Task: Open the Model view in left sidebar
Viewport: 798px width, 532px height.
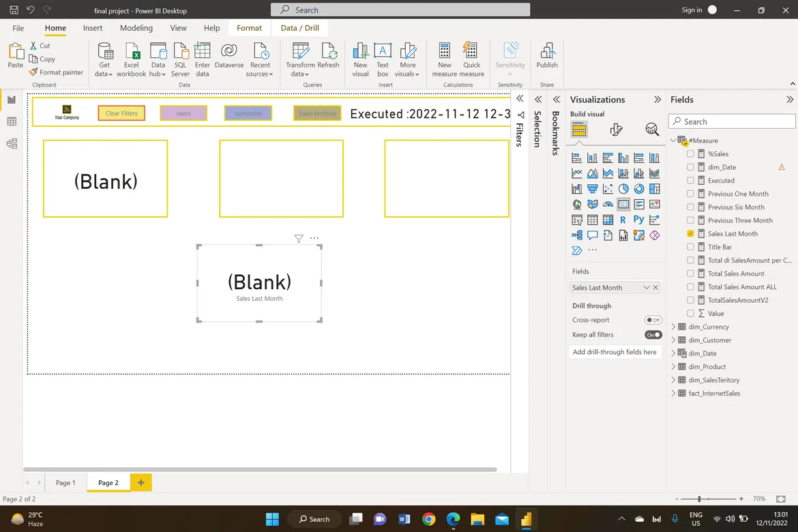Action: [12, 143]
